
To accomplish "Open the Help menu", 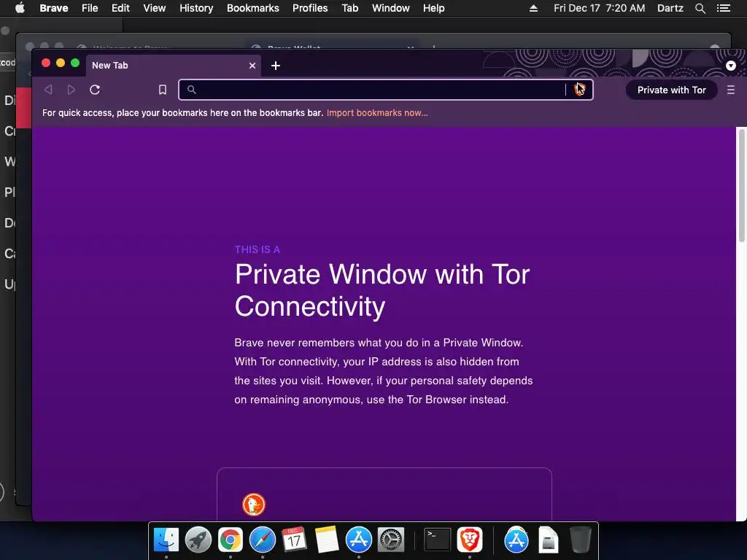I will (x=433, y=8).
